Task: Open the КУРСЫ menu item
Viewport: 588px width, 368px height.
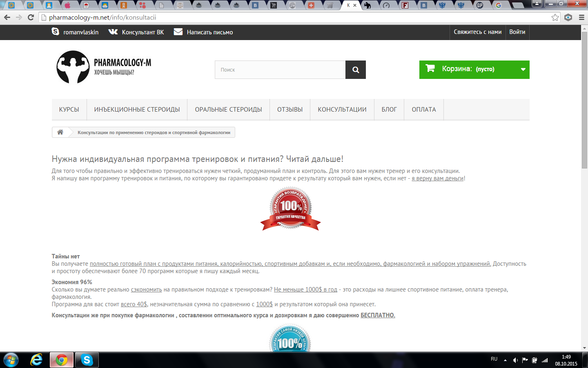Action: 69,110
